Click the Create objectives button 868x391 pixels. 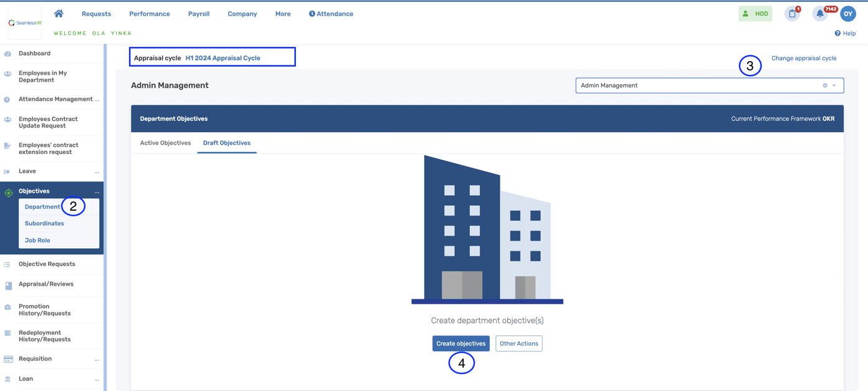(461, 343)
